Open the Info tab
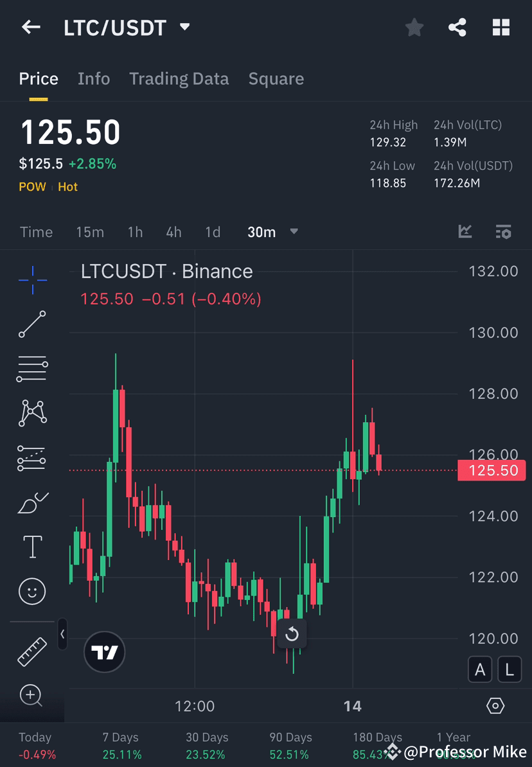The height and width of the screenshot is (767, 532). coord(94,78)
